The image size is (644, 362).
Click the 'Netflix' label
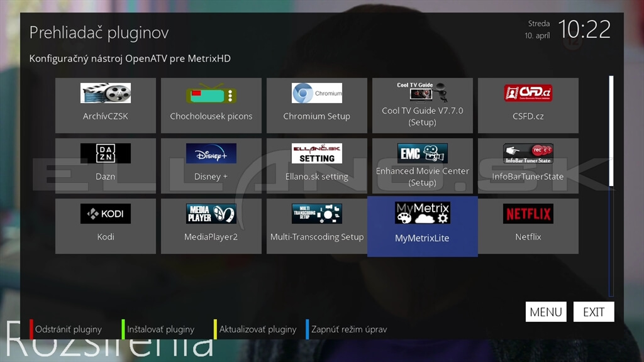point(528,237)
